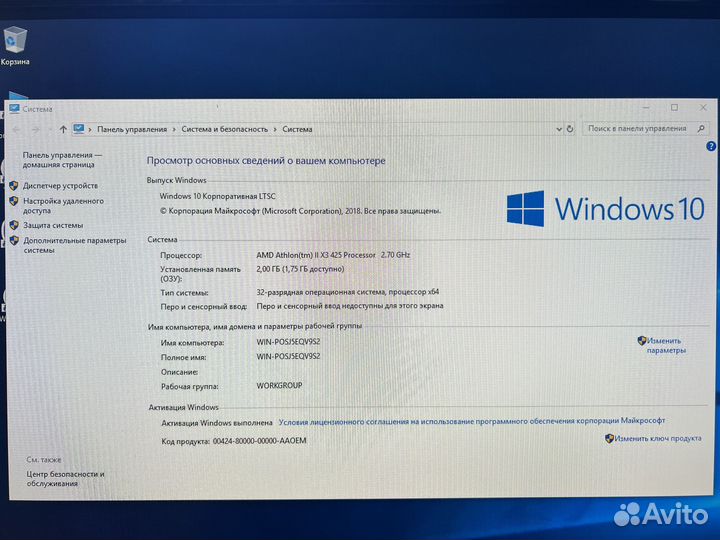The height and width of the screenshot is (540, 720).
Task: Click the Windows 10 Корпоративная LTSC text
Action: [x=217, y=196]
